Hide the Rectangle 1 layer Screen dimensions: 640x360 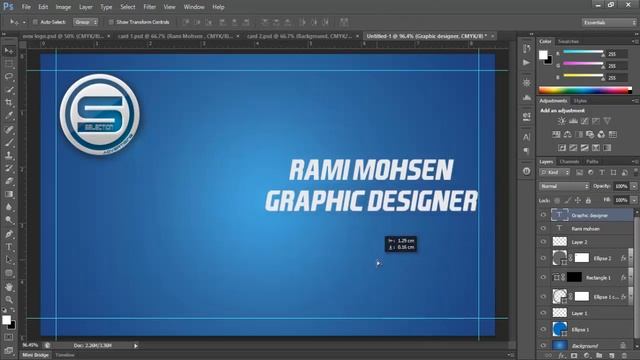point(543,277)
